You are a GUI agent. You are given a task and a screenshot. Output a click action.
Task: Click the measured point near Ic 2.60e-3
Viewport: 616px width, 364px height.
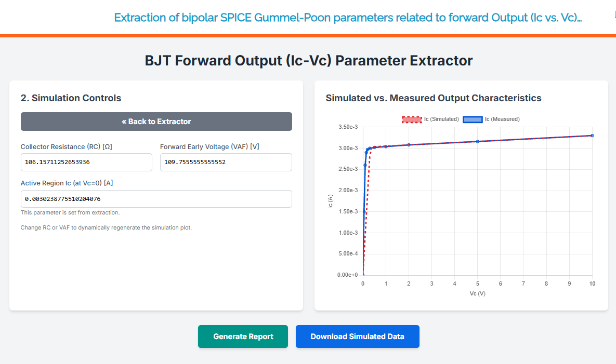(365, 165)
